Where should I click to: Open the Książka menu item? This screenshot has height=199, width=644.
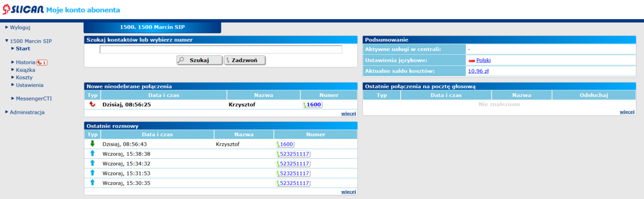25,70
